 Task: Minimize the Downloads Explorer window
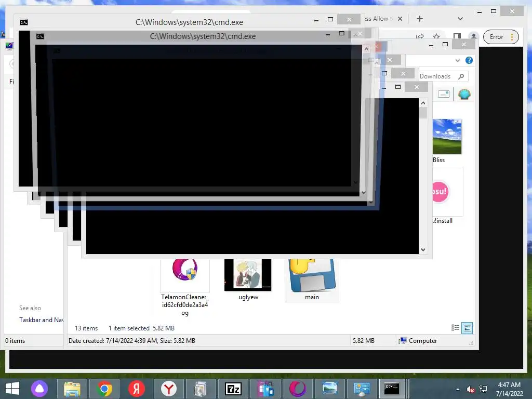click(x=431, y=45)
